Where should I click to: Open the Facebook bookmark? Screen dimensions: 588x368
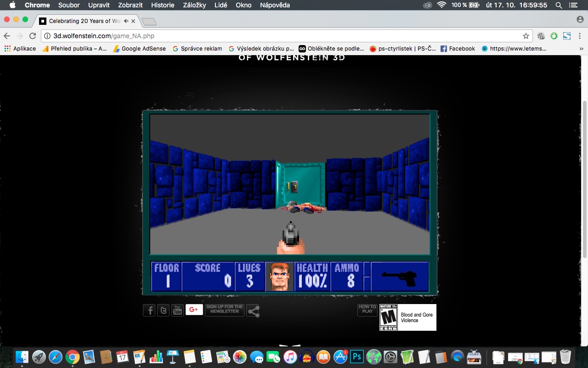click(458, 48)
